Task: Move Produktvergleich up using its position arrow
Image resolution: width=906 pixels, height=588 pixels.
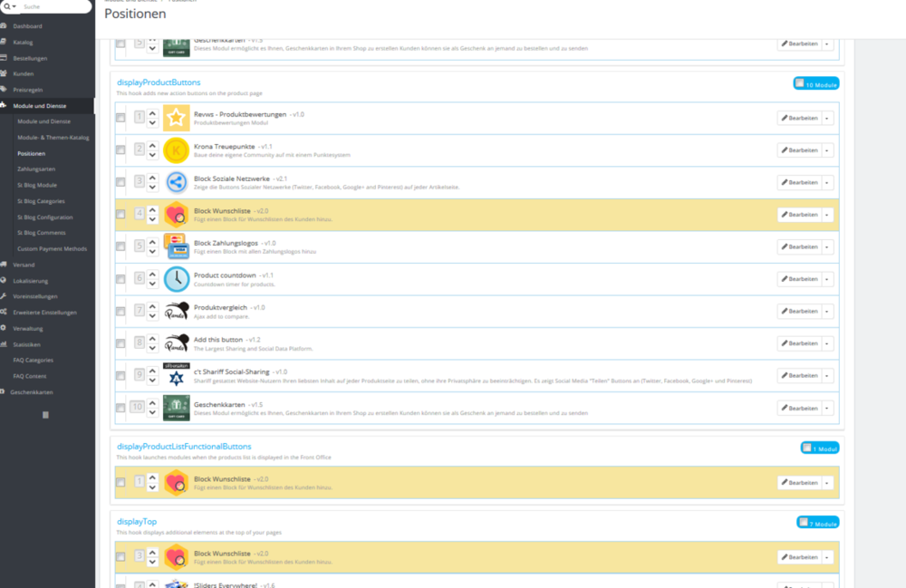Action: click(x=151, y=306)
